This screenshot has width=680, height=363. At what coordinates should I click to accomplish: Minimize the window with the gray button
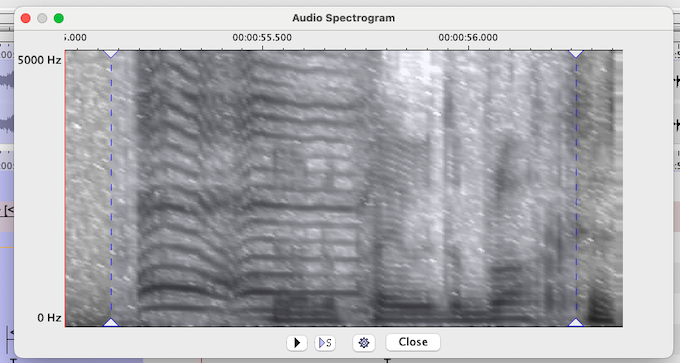click(42, 18)
